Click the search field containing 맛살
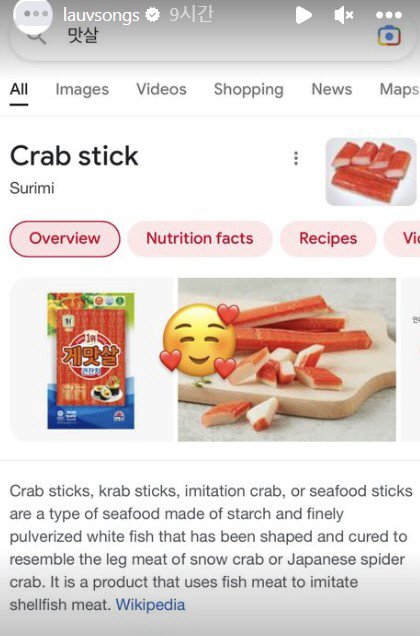 211,37
